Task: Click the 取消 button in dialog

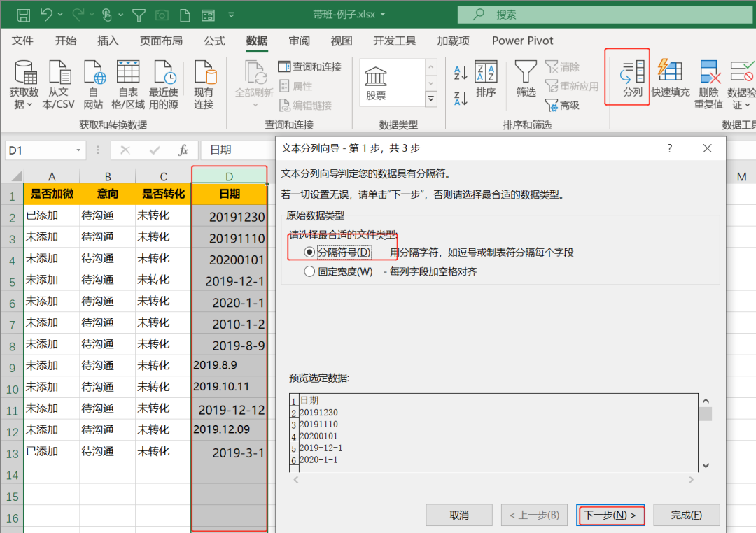Action: (458, 515)
